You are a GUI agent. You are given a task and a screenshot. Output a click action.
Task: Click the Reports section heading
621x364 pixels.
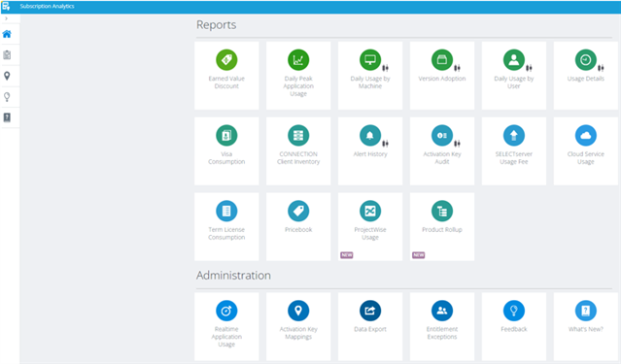pos(217,25)
